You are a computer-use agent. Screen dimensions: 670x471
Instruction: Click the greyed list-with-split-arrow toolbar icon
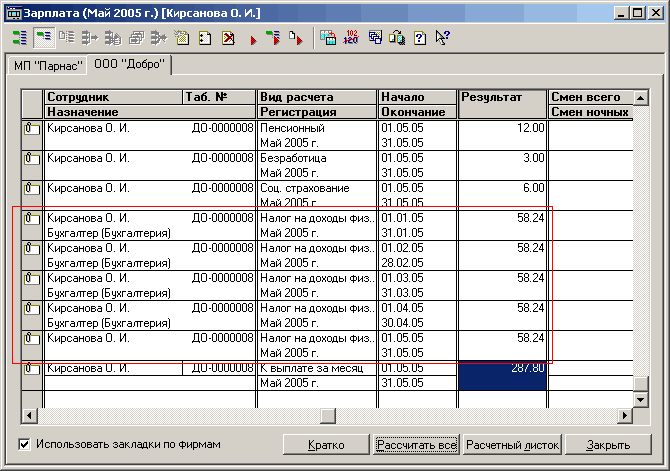pos(159,38)
